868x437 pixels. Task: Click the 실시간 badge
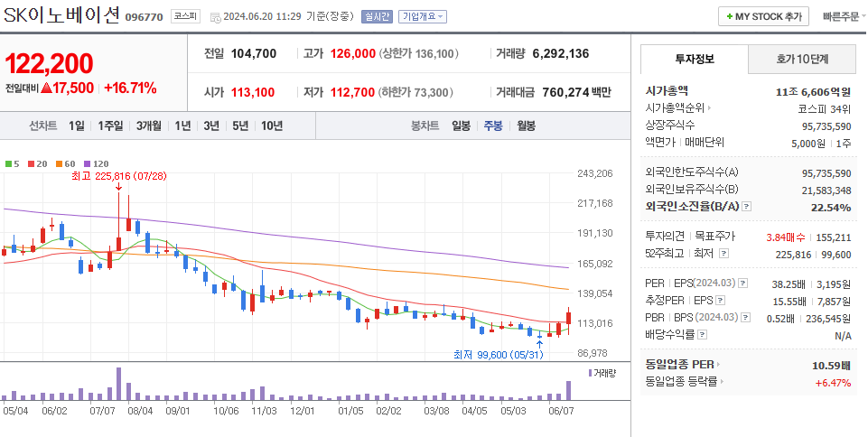pyautogui.click(x=376, y=16)
